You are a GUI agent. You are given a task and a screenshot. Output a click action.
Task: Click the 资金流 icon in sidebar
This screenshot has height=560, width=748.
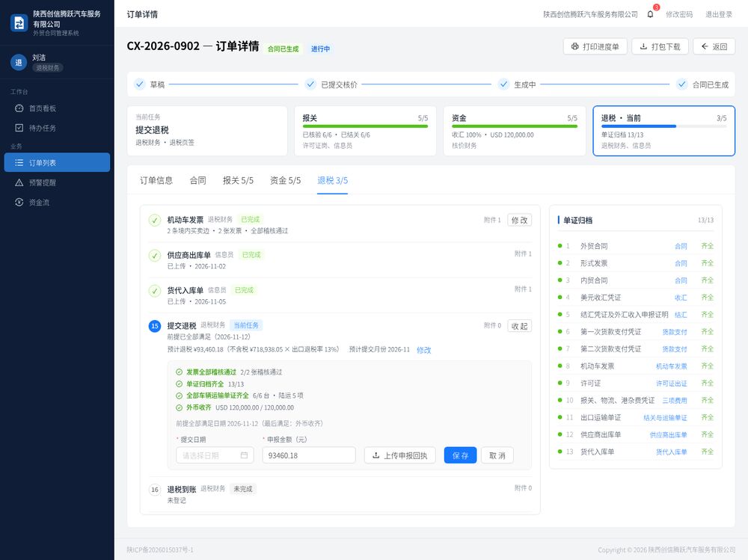point(19,203)
